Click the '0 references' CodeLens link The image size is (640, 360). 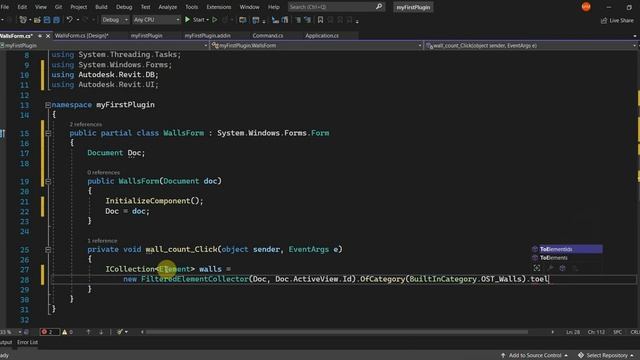pos(104,172)
